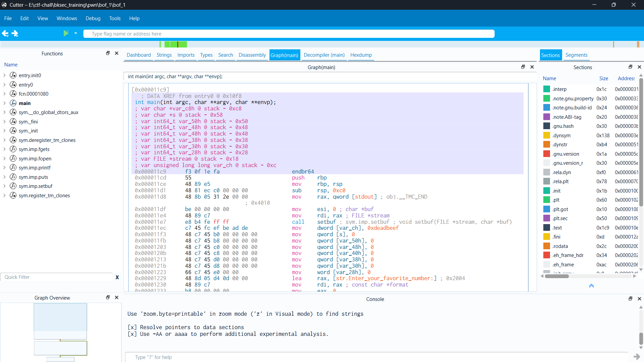This screenshot has height=362, width=644.
Task: Execute console command with arrow button
Action: [636, 357]
